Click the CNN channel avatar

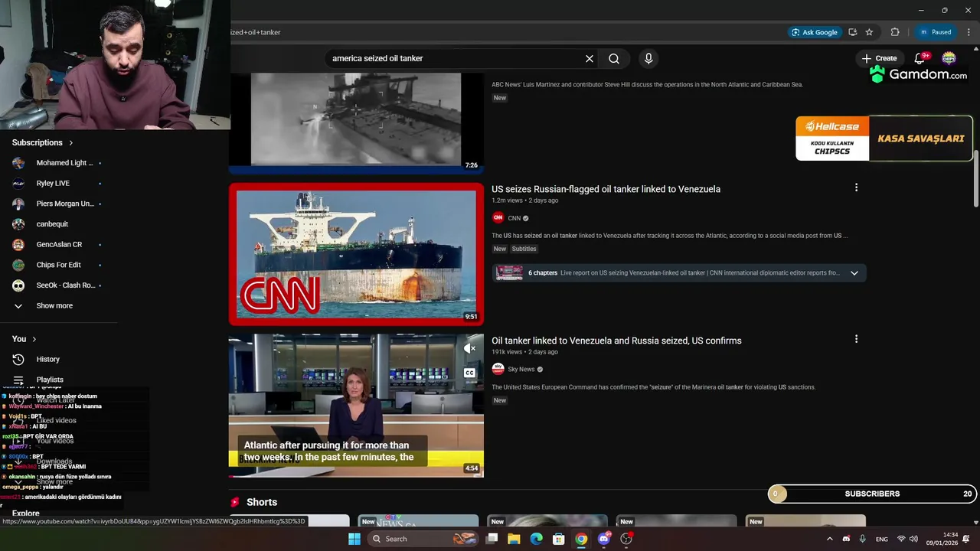[498, 218]
